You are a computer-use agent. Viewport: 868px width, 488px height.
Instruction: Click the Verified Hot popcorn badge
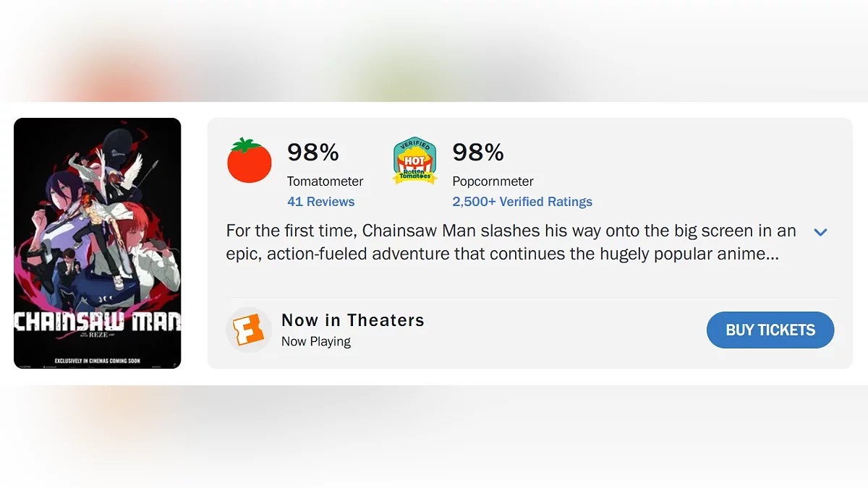coord(414,160)
